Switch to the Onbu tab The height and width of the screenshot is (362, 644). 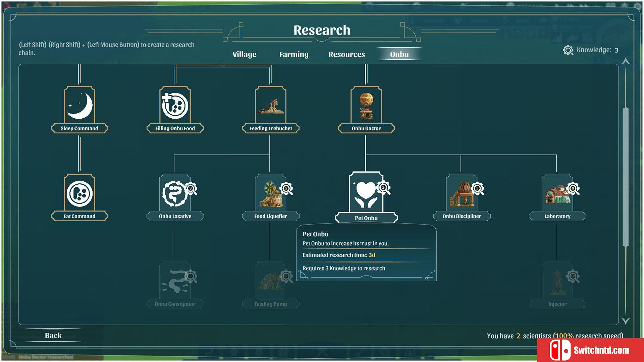pos(399,54)
